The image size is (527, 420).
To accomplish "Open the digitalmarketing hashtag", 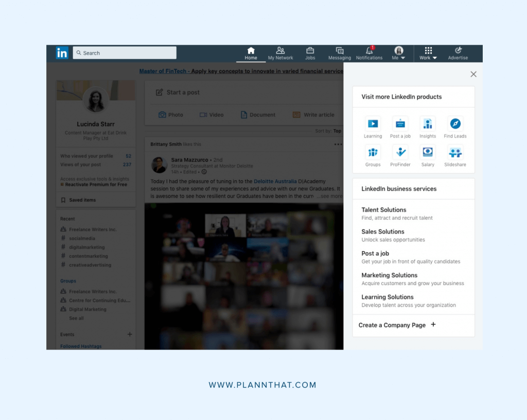I will tap(86, 247).
